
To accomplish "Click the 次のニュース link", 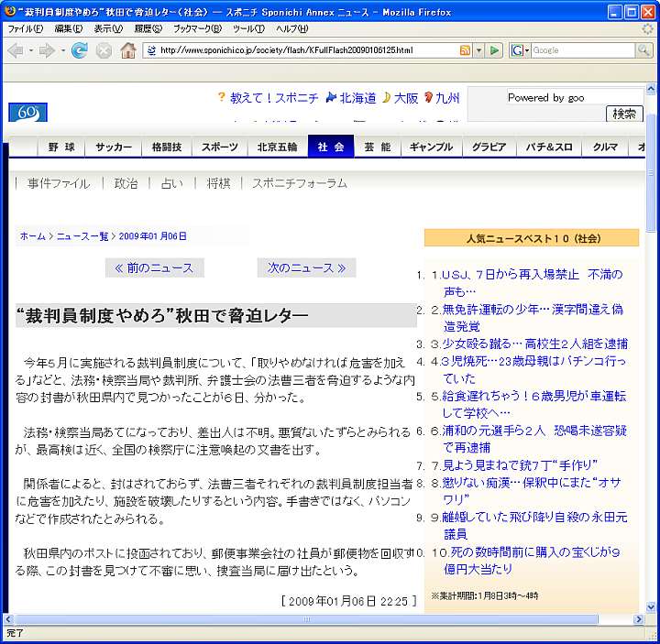I will 306,268.
